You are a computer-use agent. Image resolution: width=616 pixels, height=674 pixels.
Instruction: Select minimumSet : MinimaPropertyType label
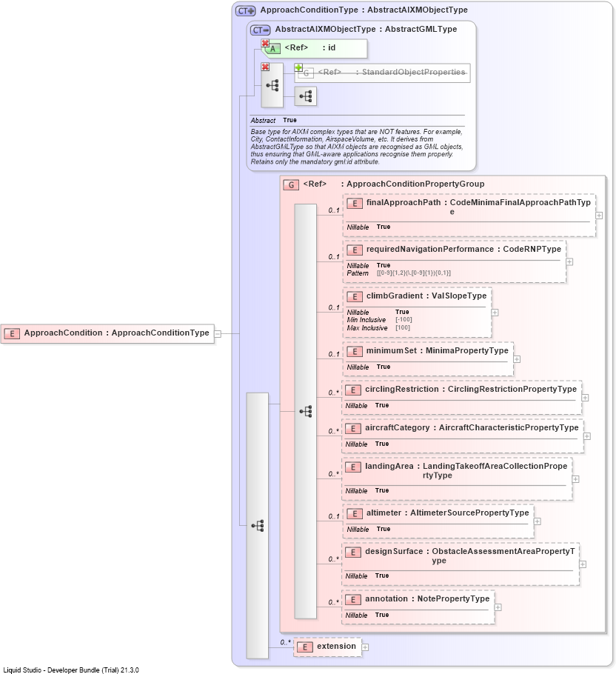(x=438, y=351)
